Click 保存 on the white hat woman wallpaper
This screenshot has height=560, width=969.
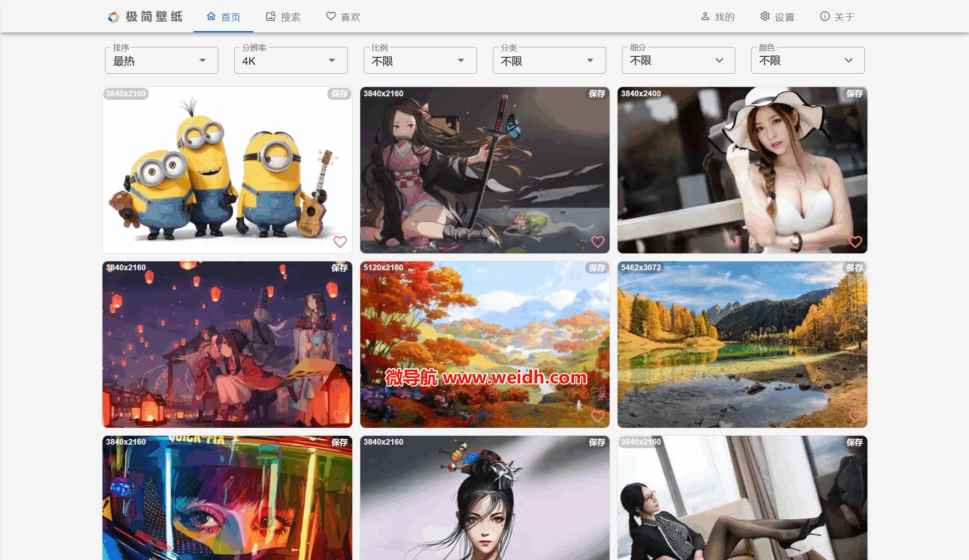pyautogui.click(x=855, y=94)
